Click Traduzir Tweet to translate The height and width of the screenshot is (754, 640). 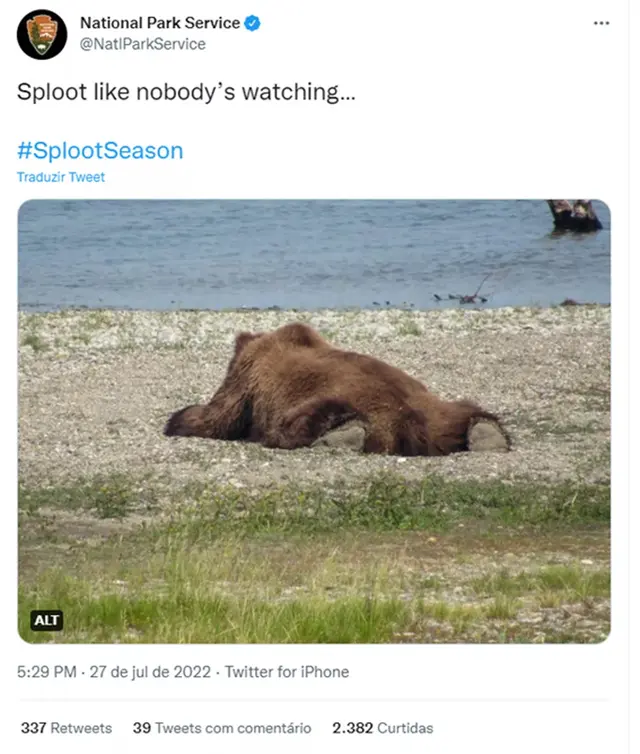click(61, 177)
